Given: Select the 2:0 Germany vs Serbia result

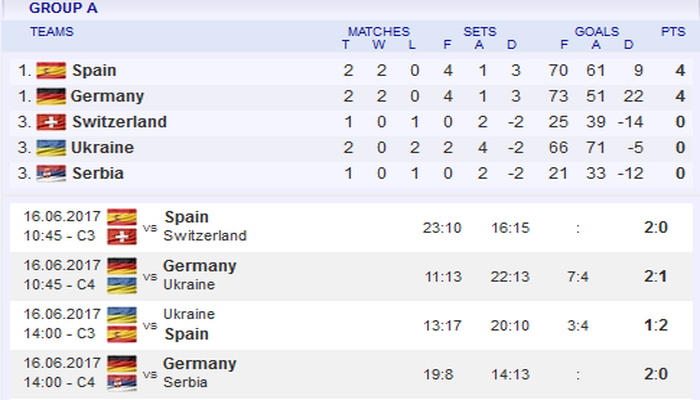Looking at the screenshot, I should pos(656,374).
